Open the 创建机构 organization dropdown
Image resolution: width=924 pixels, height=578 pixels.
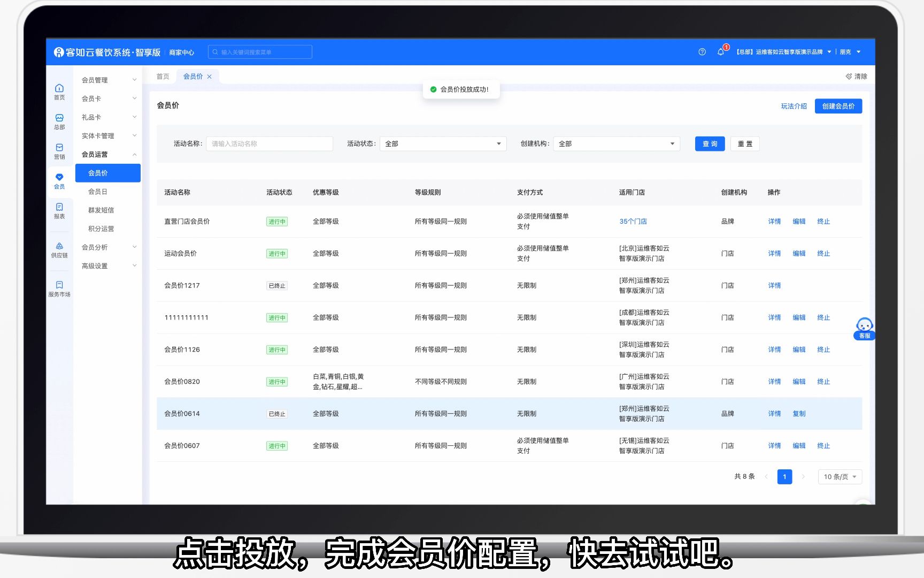[616, 143]
